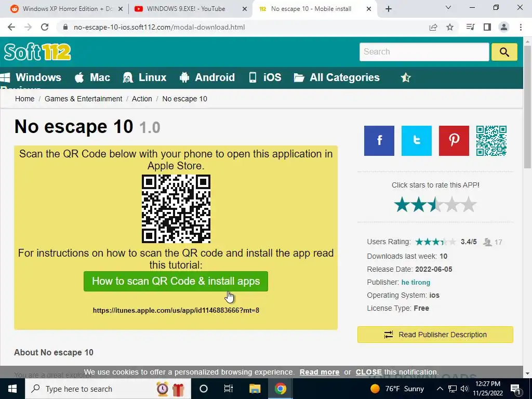The height and width of the screenshot is (399, 532).
Task: Rate the app five stars
Action: point(469,205)
